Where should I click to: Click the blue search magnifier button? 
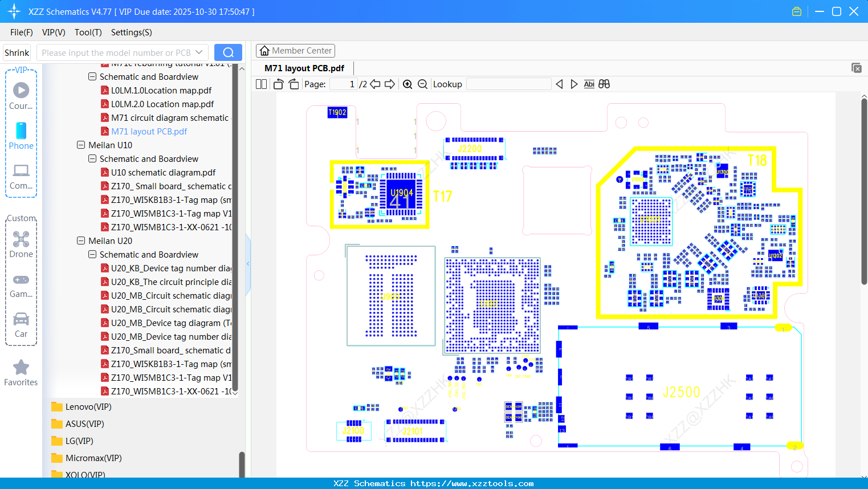pyautogui.click(x=228, y=52)
